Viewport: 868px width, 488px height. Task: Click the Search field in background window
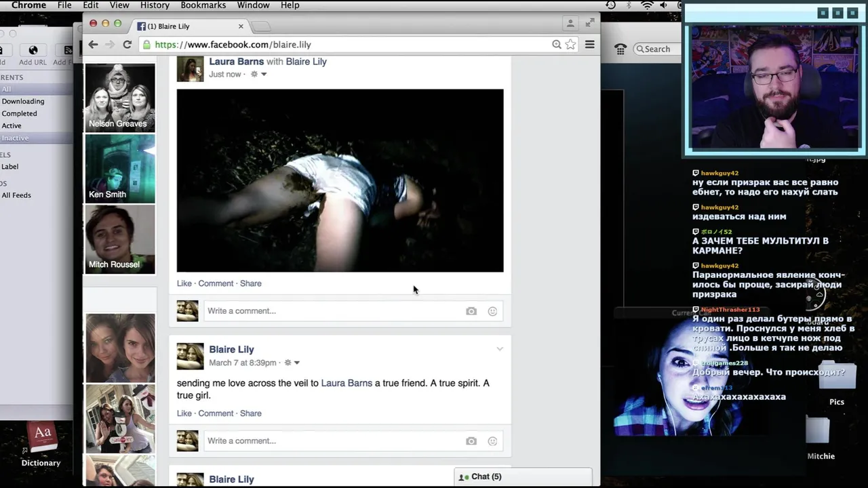pos(656,49)
